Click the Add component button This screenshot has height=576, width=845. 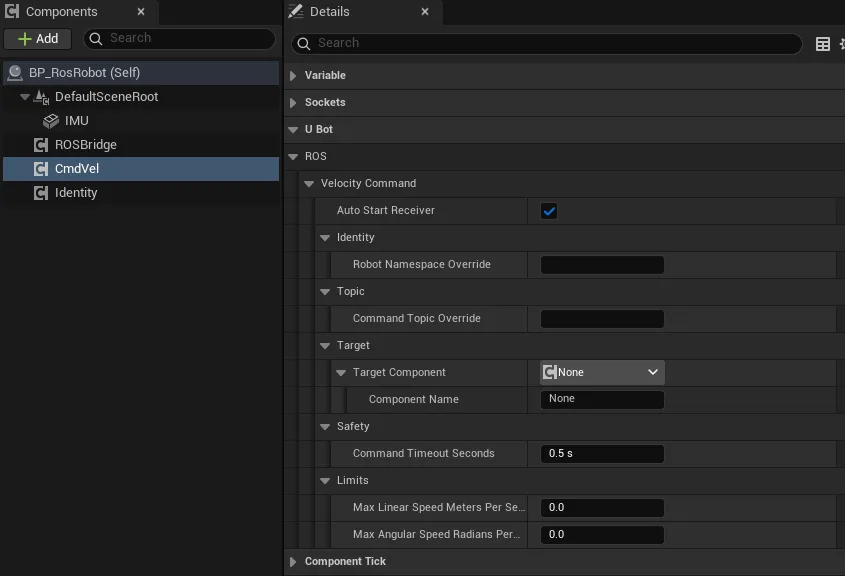[38, 39]
